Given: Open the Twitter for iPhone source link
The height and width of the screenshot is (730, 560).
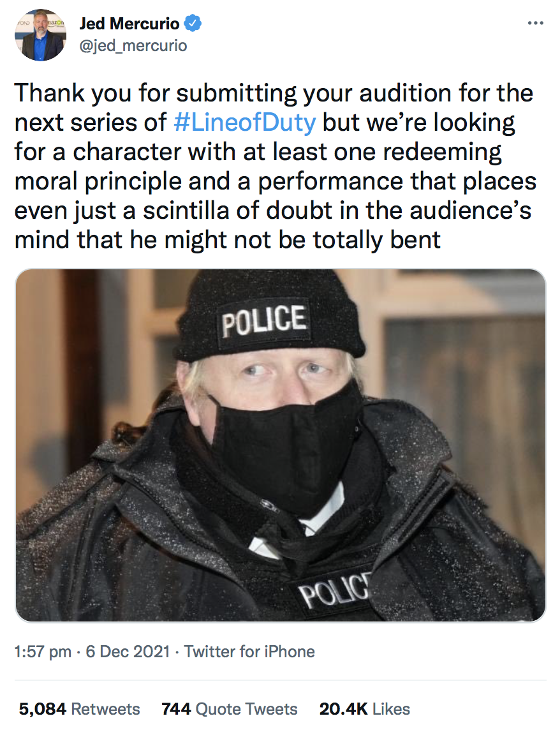Looking at the screenshot, I should [249, 652].
